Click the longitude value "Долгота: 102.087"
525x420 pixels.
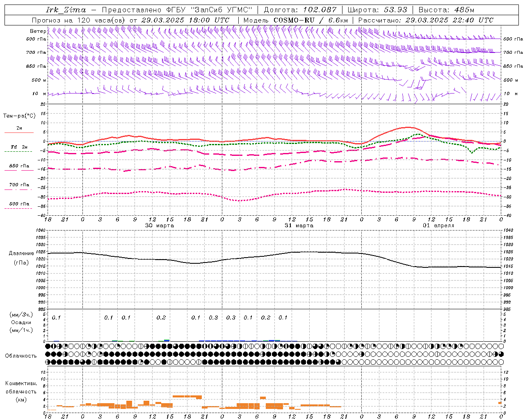300,10
